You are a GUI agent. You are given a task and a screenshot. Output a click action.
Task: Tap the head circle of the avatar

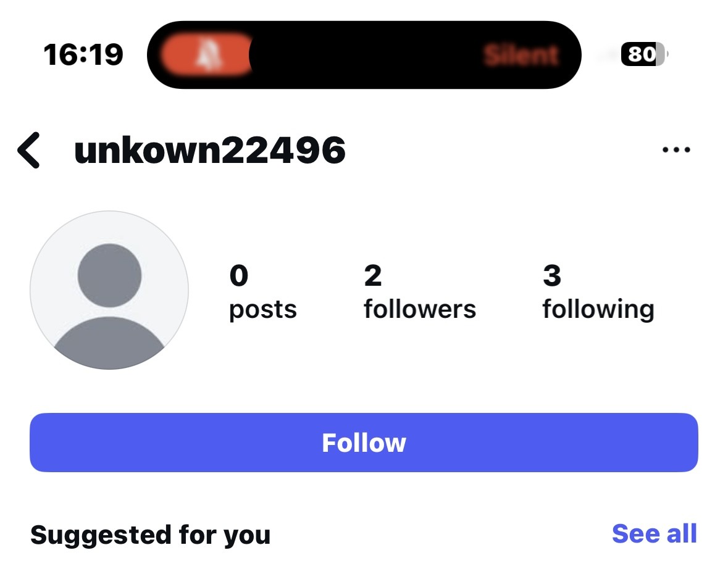click(x=109, y=275)
